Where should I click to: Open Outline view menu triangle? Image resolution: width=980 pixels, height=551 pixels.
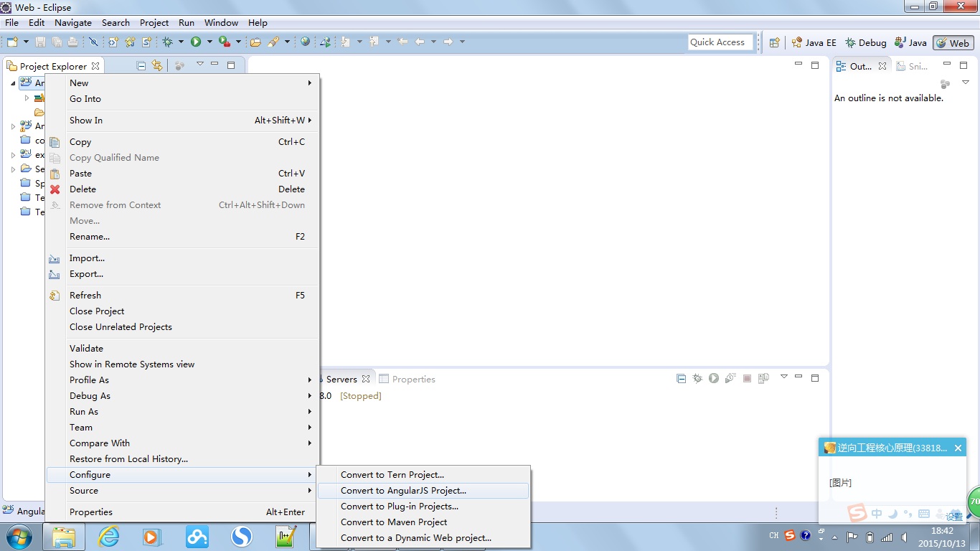[x=966, y=83]
